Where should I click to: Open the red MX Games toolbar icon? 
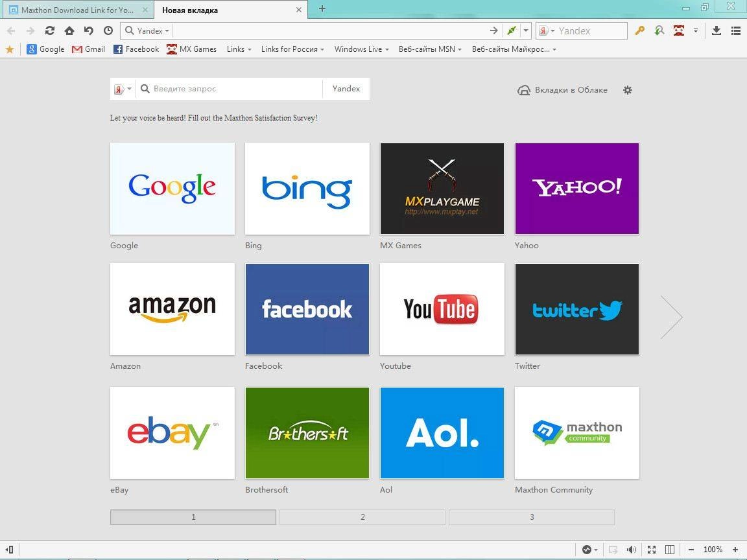(x=679, y=31)
